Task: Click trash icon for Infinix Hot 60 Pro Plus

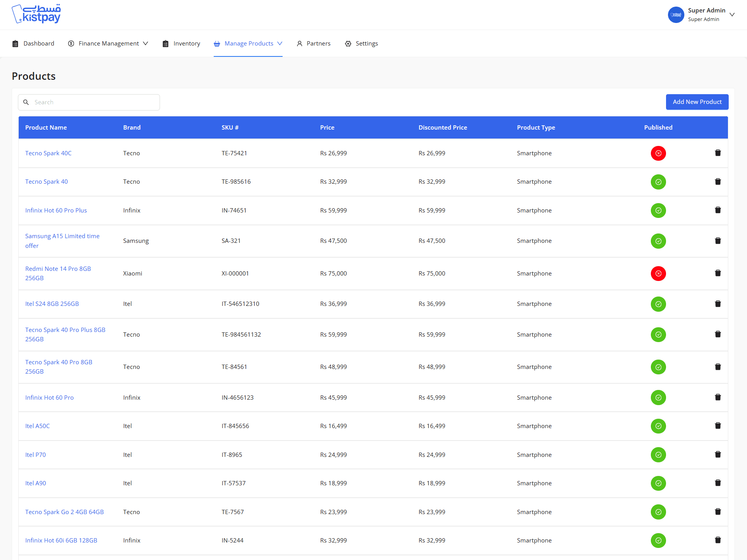Action: tap(718, 210)
